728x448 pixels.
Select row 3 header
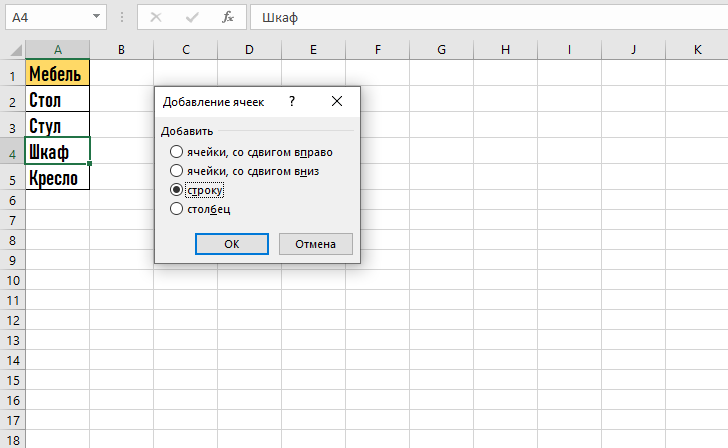point(13,125)
